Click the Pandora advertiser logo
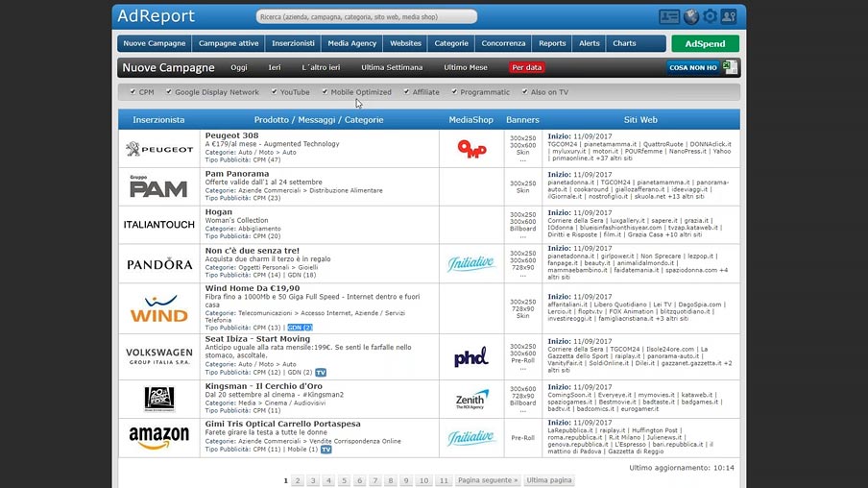Viewport: 868px width, 488px height. (x=159, y=264)
